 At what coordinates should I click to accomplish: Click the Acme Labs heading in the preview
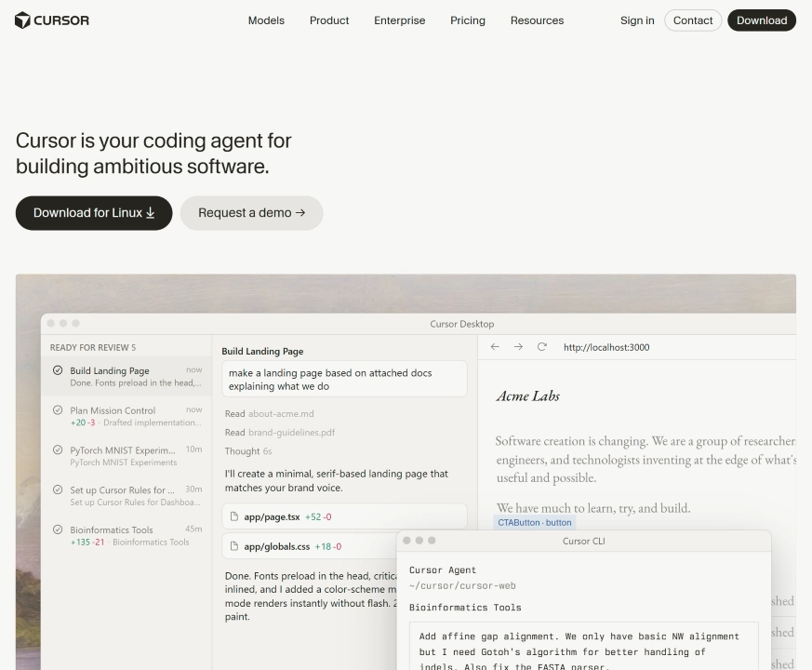527,395
